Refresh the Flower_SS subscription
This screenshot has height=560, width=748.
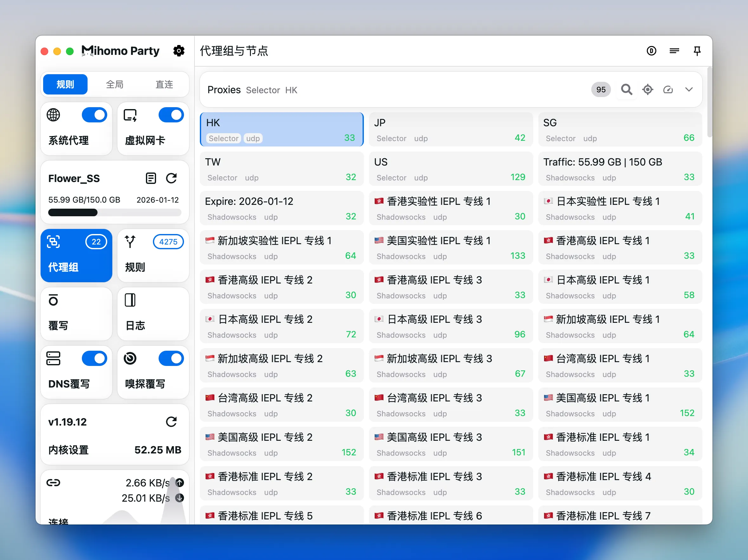[x=171, y=178]
